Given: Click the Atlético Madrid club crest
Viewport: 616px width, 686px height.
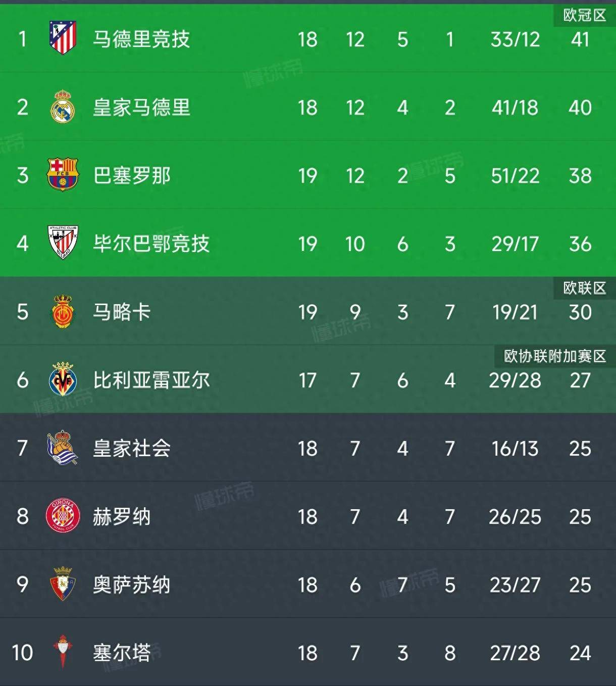Looking at the screenshot, I should coord(62,39).
